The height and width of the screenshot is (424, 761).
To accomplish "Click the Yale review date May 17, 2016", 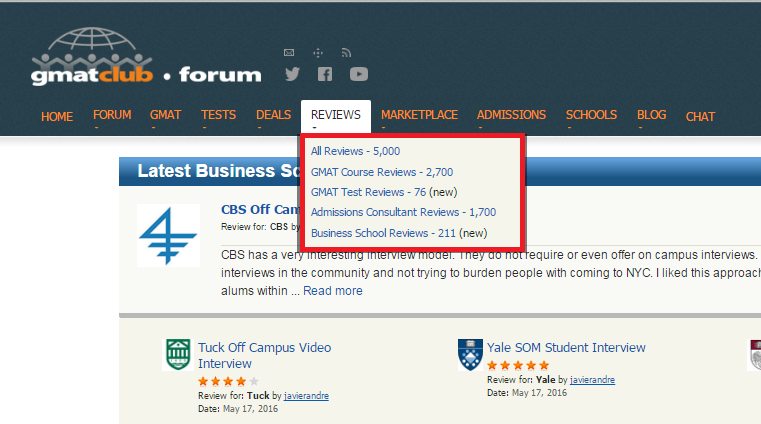I will coord(539,393).
